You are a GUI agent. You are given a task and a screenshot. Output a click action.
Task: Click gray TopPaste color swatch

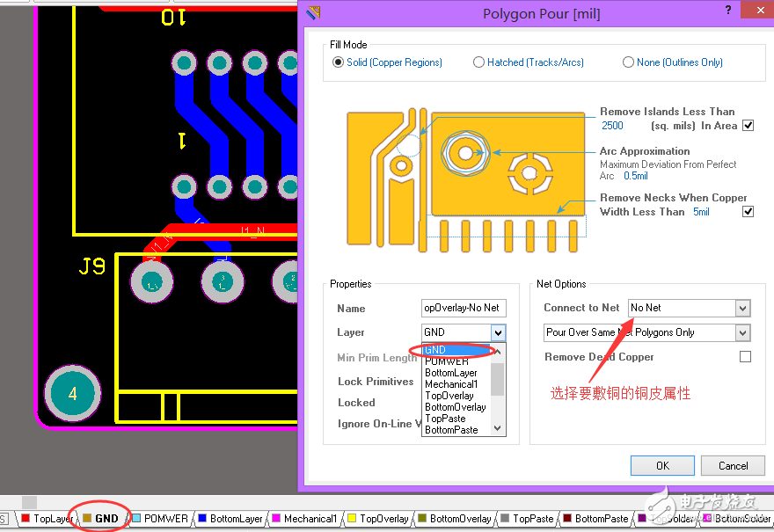505,518
